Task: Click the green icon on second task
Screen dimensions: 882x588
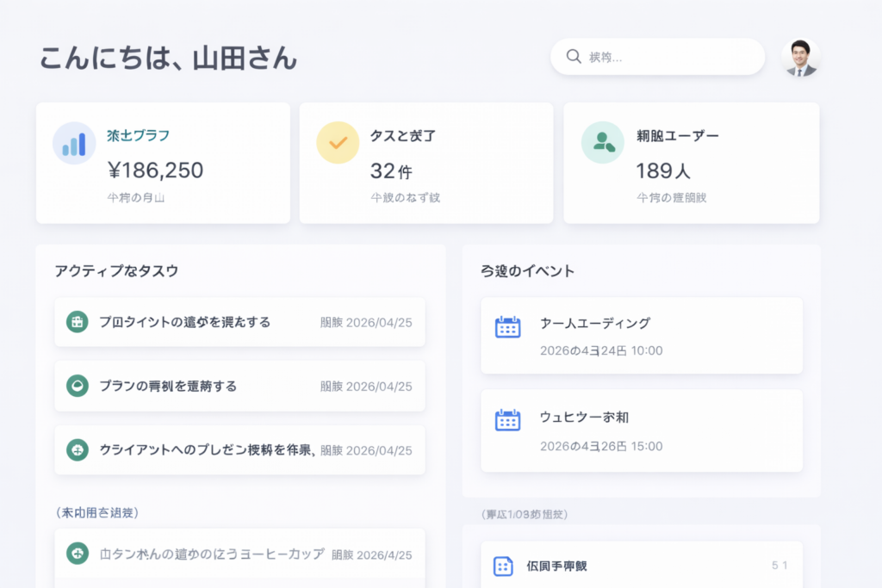Action: [78, 386]
